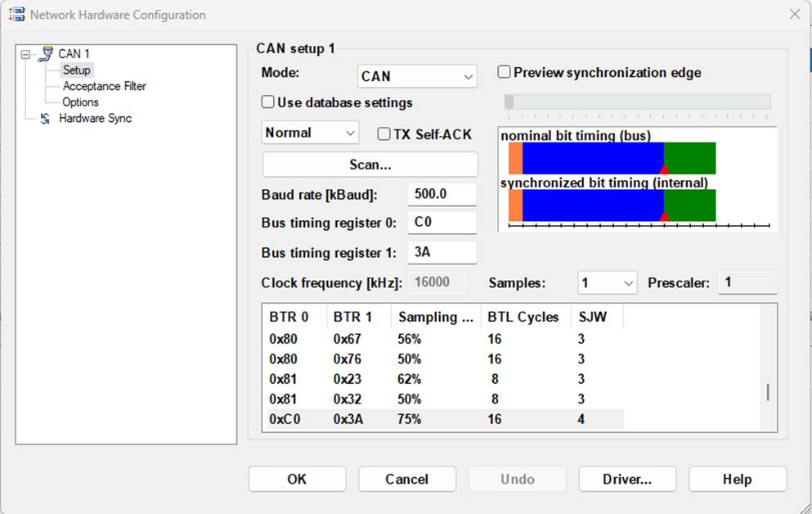This screenshot has width=812, height=514.
Task: Select the CAN 1 channel icon in tree
Action: click(x=46, y=53)
